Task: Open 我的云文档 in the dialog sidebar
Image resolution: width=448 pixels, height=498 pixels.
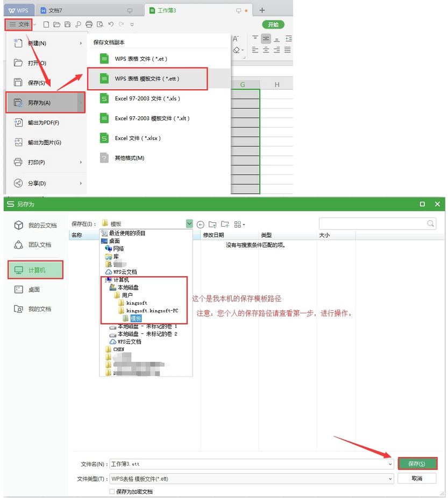Action: pyautogui.click(x=35, y=226)
